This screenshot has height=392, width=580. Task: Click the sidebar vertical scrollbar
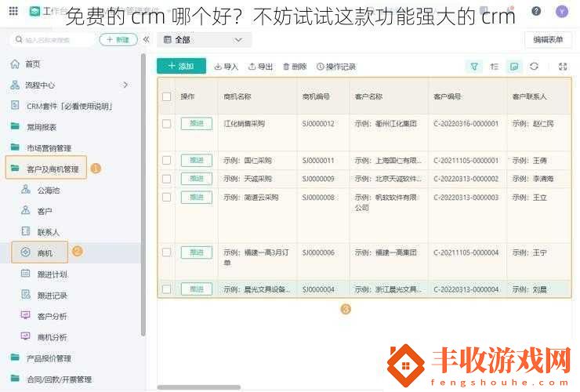[x=143, y=194]
